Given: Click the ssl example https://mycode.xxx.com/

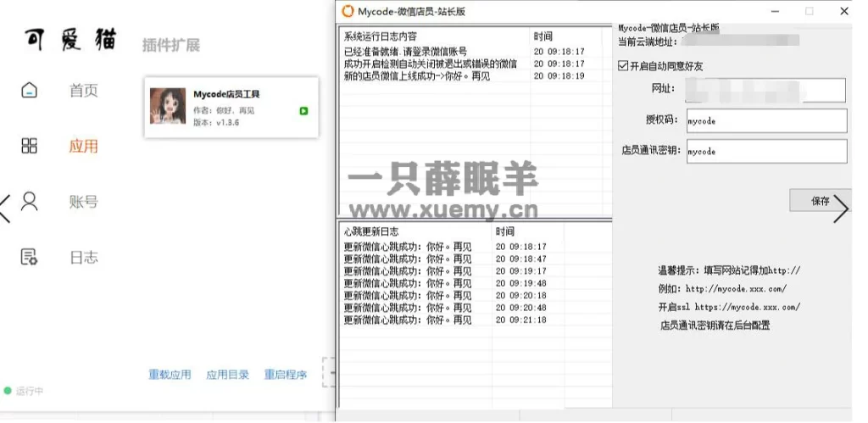Looking at the screenshot, I should (x=748, y=307).
